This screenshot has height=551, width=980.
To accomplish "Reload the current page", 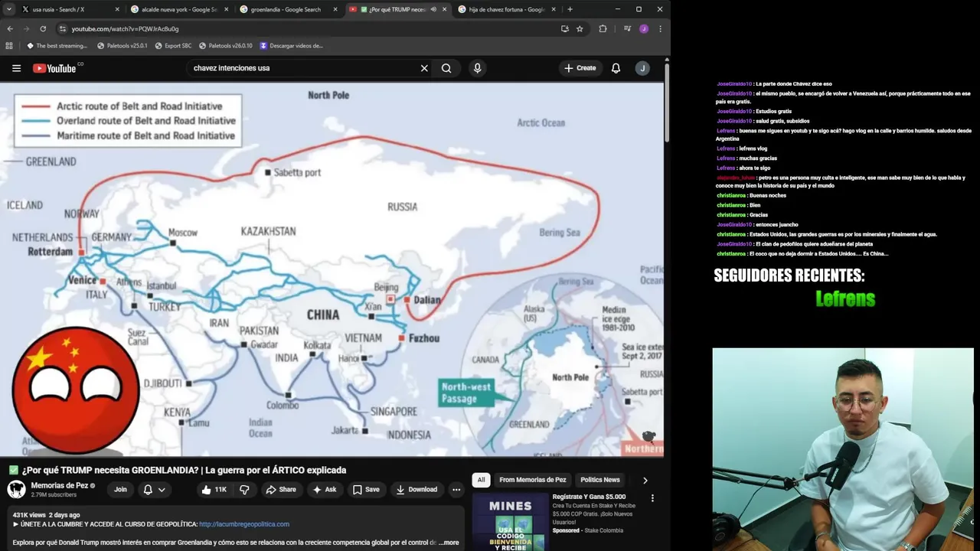I will coord(43,29).
